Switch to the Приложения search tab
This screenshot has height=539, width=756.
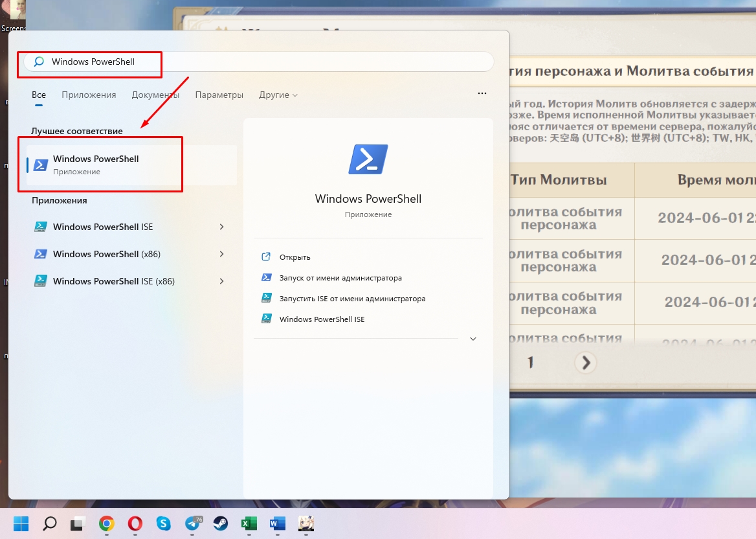[89, 95]
